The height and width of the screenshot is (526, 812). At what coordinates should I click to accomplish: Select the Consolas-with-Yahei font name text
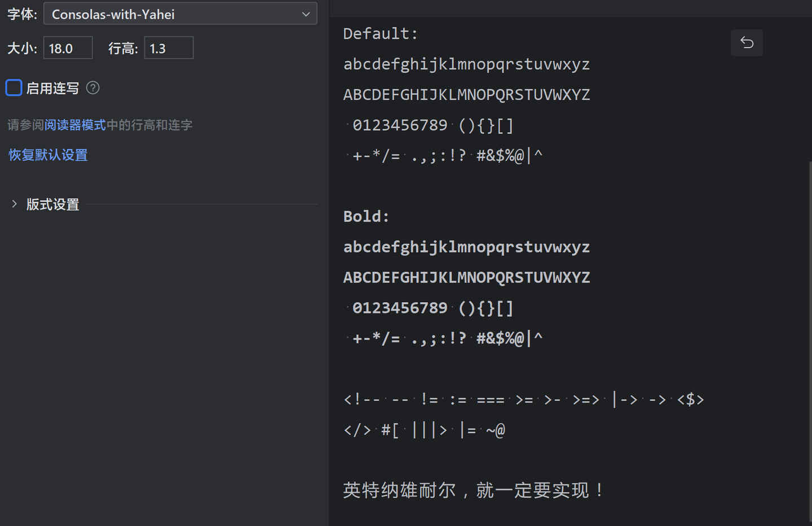pos(112,14)
